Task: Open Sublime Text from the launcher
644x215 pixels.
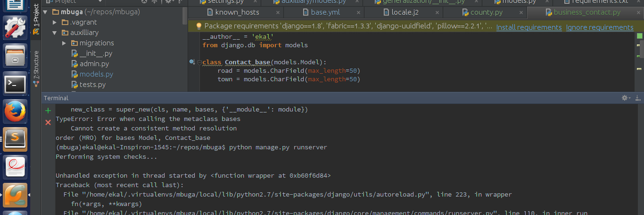Action: pyautogui.click(x=16, y=139)
